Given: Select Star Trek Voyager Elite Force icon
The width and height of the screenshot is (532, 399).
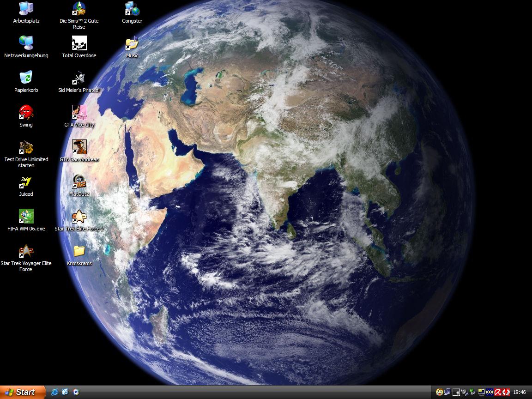Looking at the screenshot, I should pyautogui.click(x=26, y=251).
